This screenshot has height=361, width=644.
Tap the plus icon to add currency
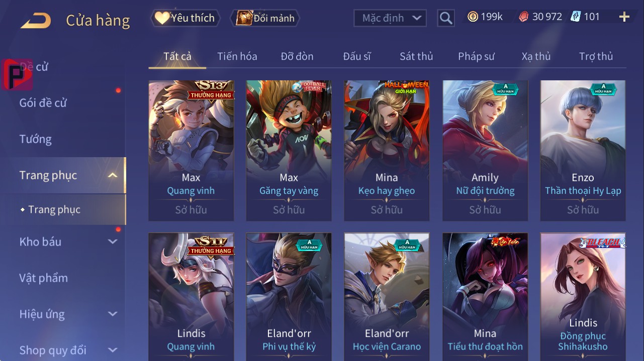pyautogui.click(x=624, y=17)
